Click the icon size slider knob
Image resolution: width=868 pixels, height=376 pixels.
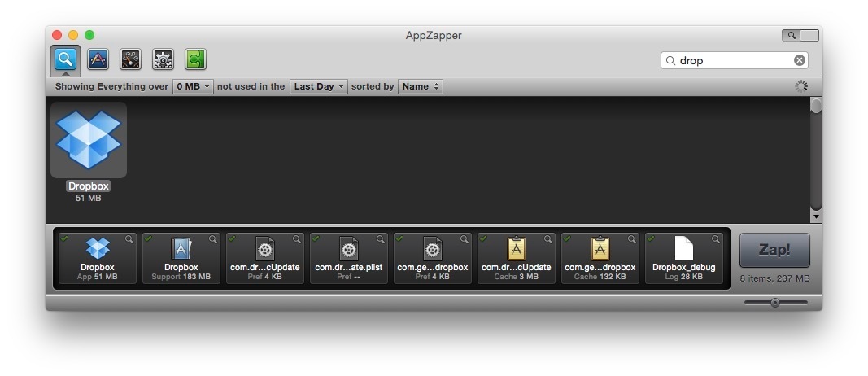pyautogui.click(x=775, y=303)
